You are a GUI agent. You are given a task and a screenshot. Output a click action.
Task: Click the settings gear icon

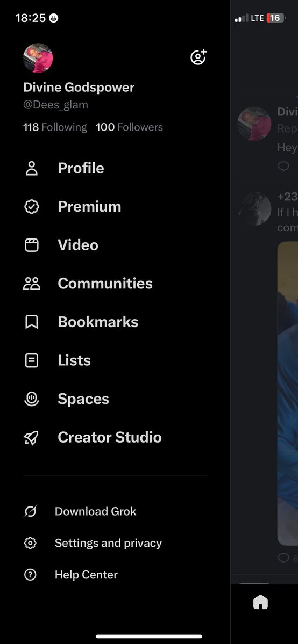(x=30, y=543)
